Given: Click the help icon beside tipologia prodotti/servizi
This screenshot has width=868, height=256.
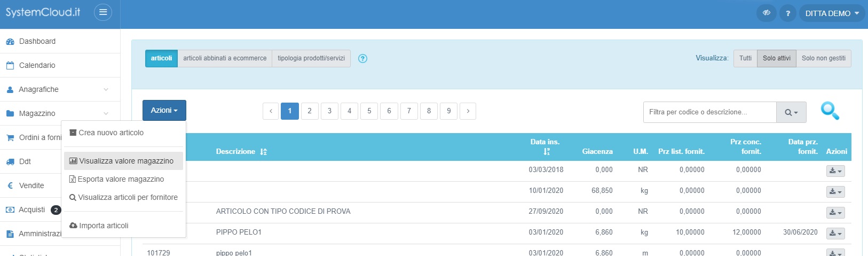Looking at the screenshot, I should (x=362, y=59).
